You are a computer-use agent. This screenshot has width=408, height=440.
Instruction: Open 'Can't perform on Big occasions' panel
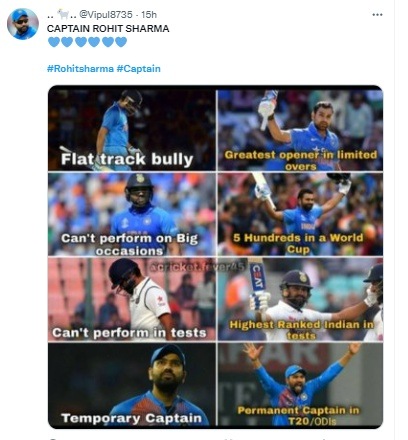(x=132, y=214)
